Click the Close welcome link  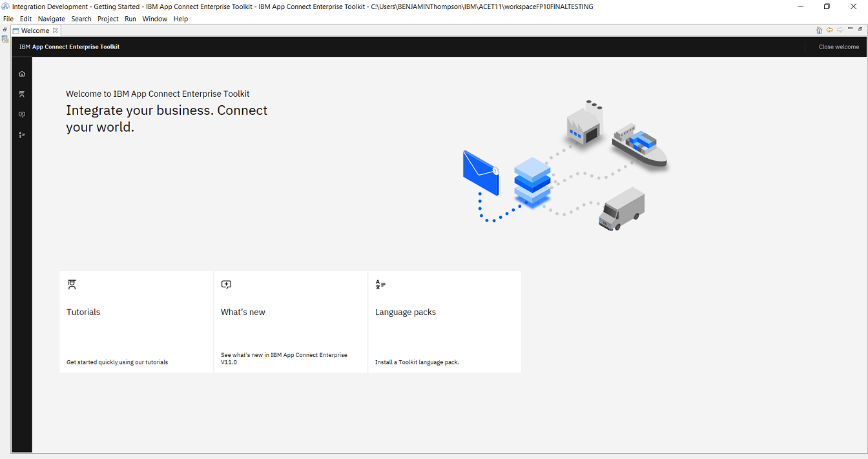pyautogui.click(x=839, y=46)
